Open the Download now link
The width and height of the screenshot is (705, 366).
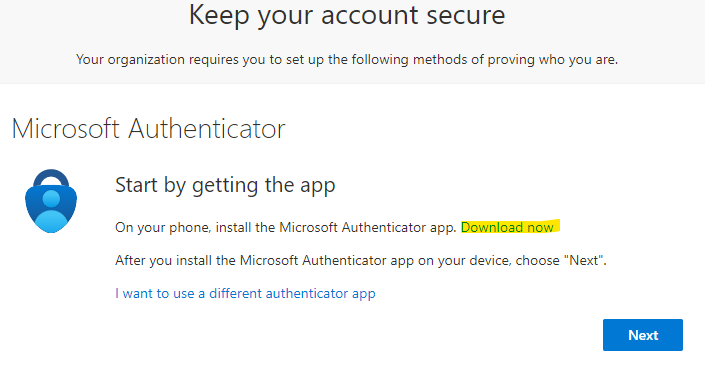tap(507, 228)
